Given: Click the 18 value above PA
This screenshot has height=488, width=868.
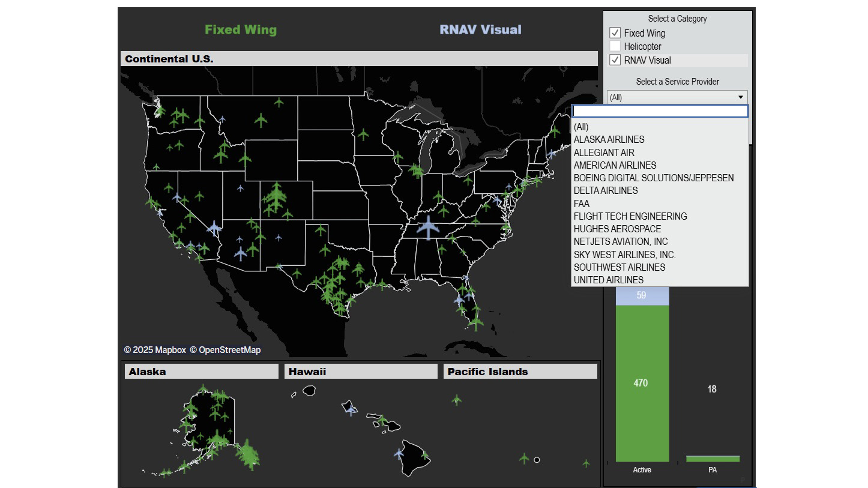Looking at the screenshot, I should tap(712, 389).
